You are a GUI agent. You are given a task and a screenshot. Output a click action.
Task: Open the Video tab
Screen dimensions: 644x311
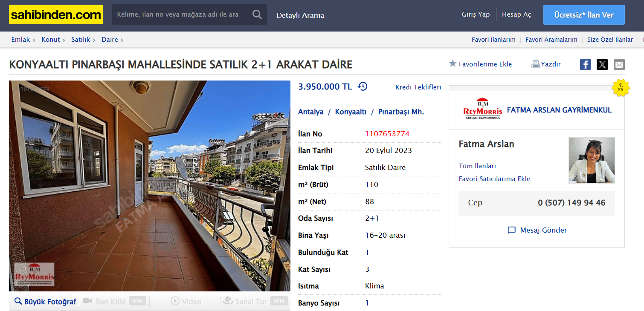coord(186,301)
